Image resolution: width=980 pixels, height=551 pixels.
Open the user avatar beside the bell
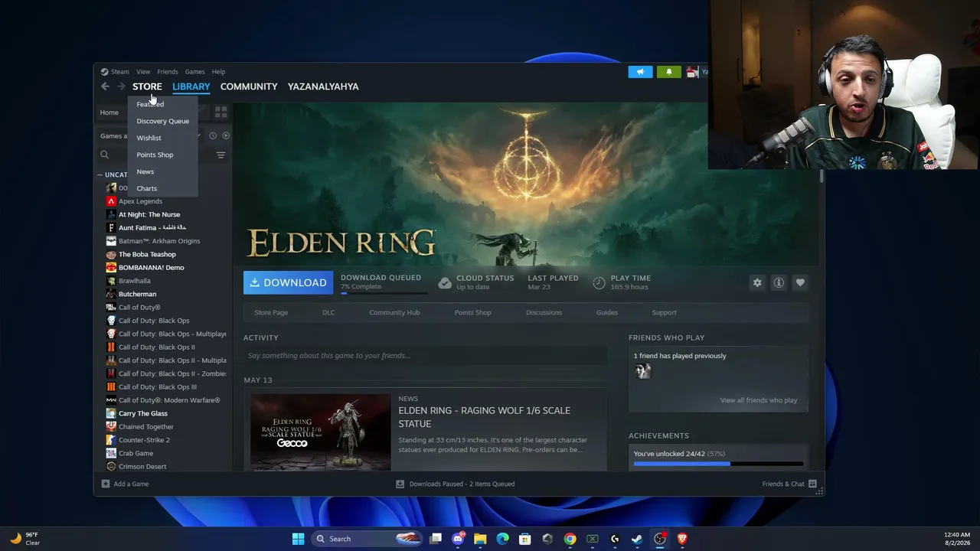point(692,72)
